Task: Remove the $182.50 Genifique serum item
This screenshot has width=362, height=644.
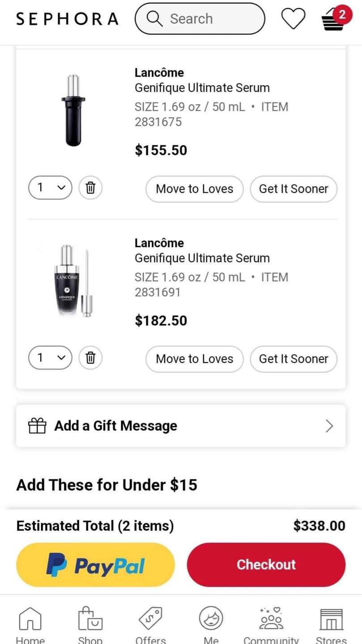Action: click(90, 358)
